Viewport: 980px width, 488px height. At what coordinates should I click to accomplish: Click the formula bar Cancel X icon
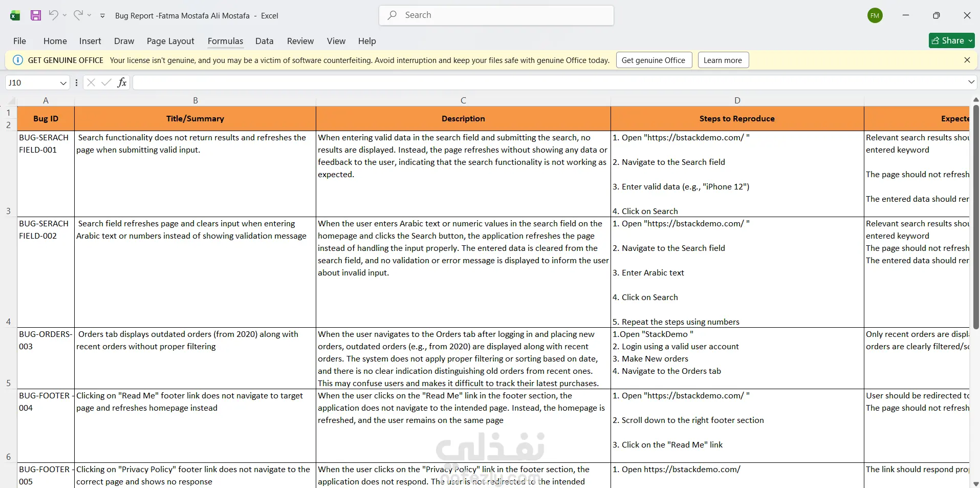[x=91, y=82]
